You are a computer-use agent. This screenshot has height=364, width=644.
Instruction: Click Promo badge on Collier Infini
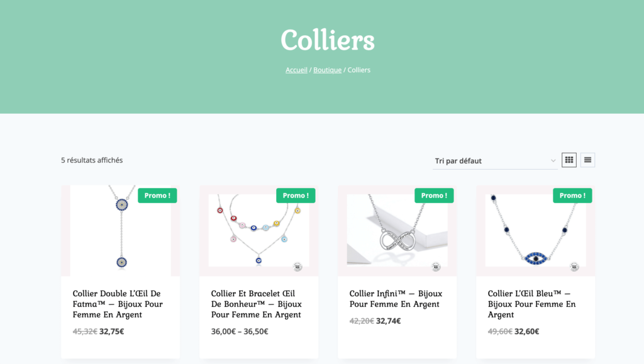click(434, 196)
